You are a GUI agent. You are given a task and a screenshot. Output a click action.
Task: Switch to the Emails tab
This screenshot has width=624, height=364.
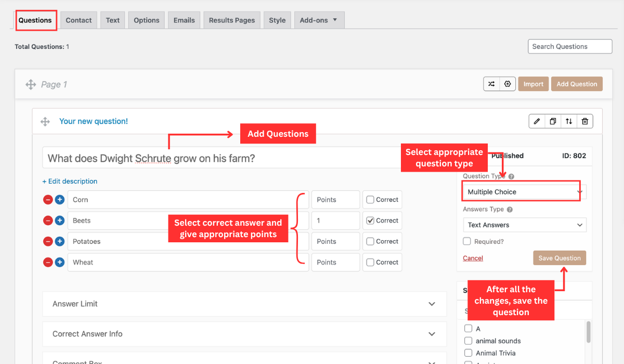click(x=184, y=20)
